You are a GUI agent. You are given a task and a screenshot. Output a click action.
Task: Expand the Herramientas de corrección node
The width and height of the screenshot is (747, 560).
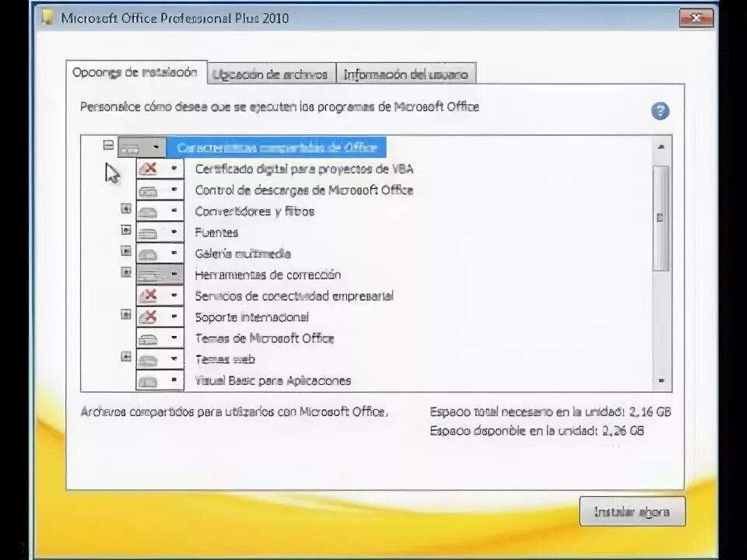[126, 272]
